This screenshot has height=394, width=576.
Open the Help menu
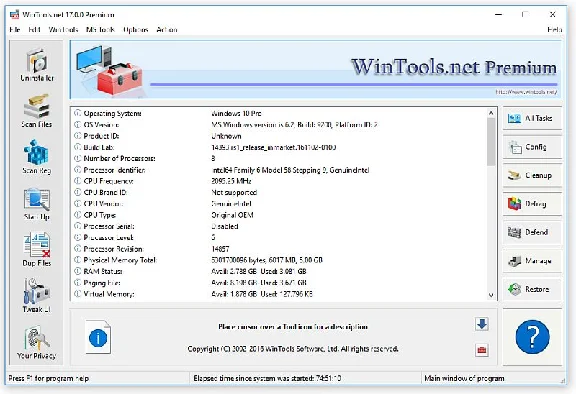[554, 30]
